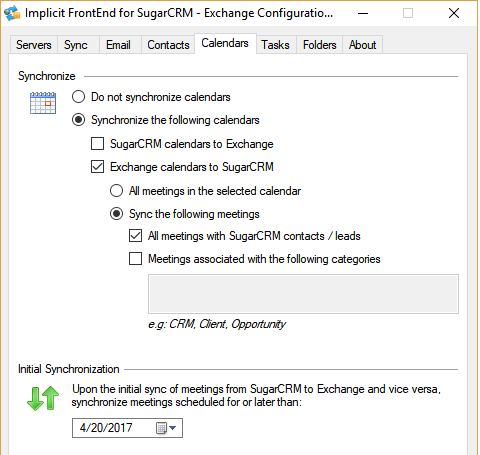Click the app icon in title bar
Viewport: 480px width, 455px height.
pos(12,13)
